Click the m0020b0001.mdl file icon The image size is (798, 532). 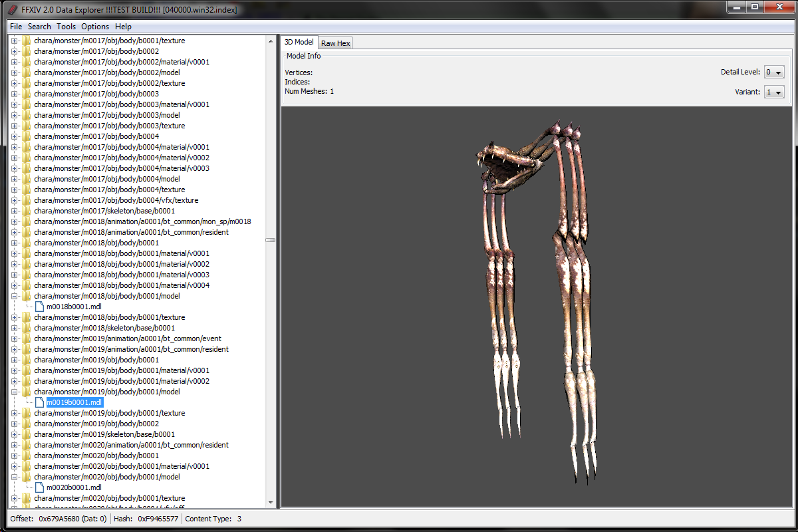39,487
